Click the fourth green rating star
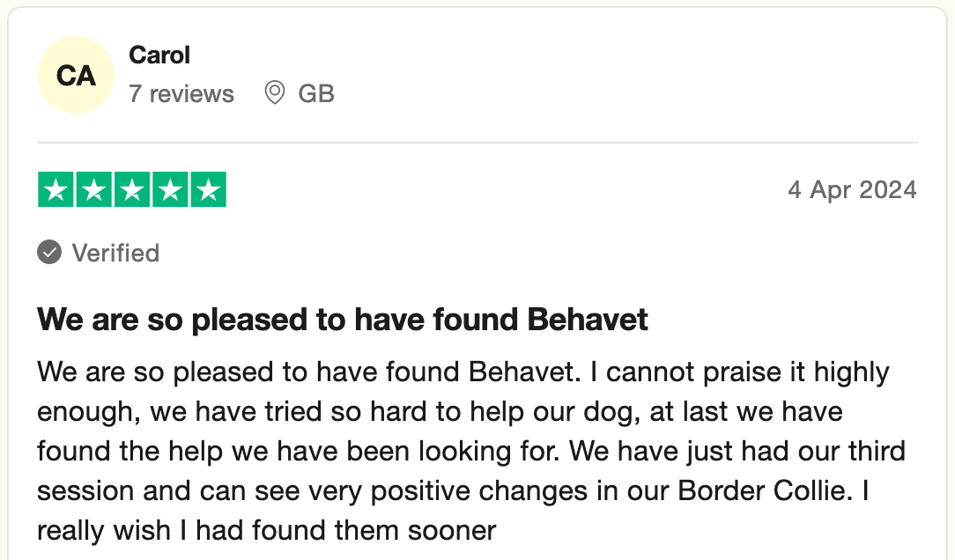Image resolution: width=955 pixels, height=560 pixels. point(170,190)
